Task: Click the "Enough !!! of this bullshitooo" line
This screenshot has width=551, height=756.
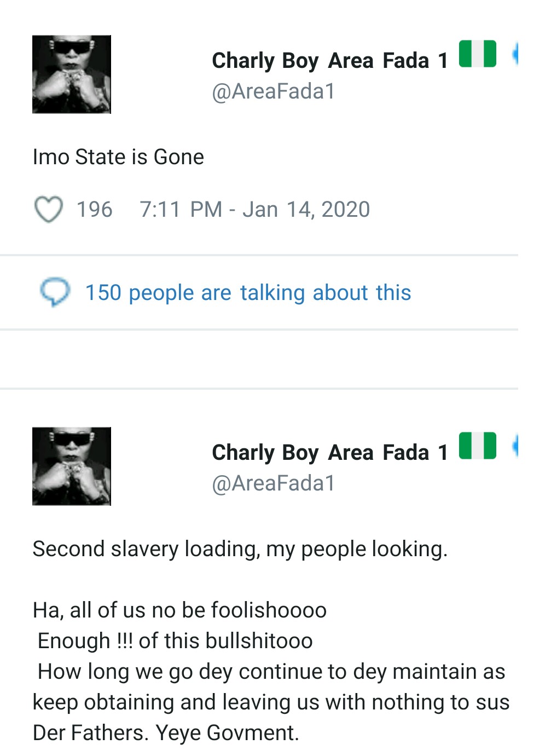Action: coord(175,641)
